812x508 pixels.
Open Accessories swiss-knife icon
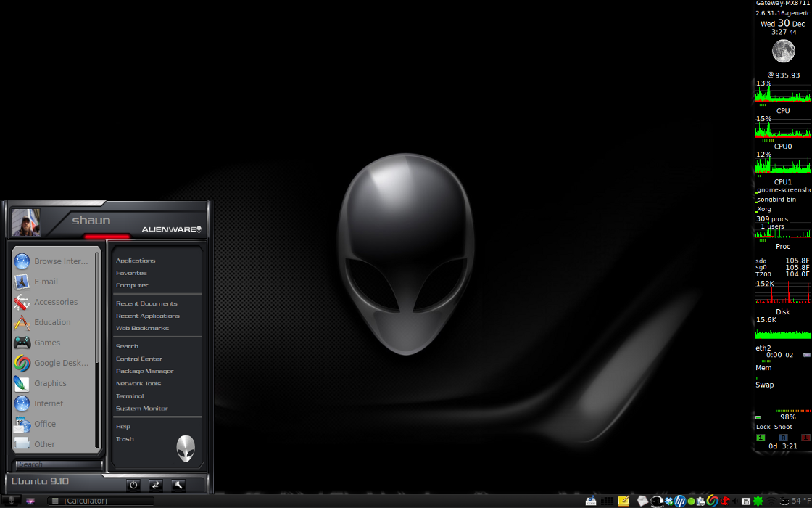[22, 302]
